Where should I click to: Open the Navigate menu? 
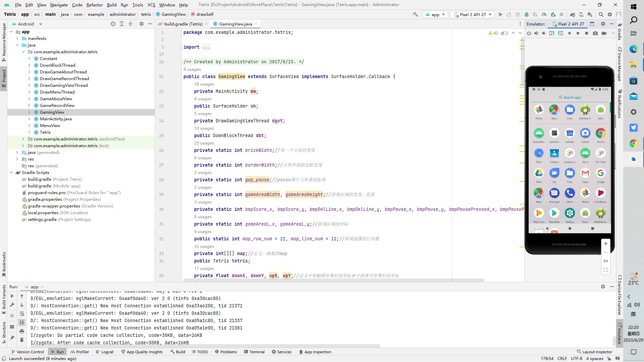pyautogui.click(x=59, y=4)
